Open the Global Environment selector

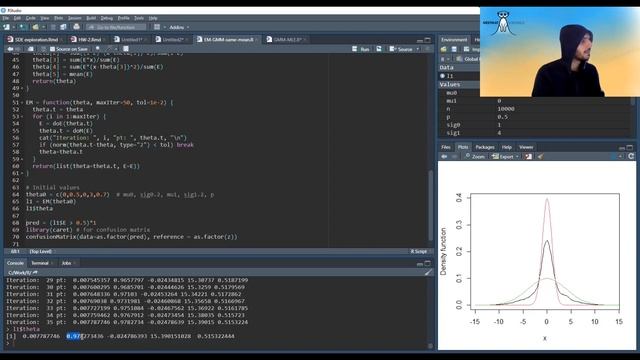tap(468, 59)
